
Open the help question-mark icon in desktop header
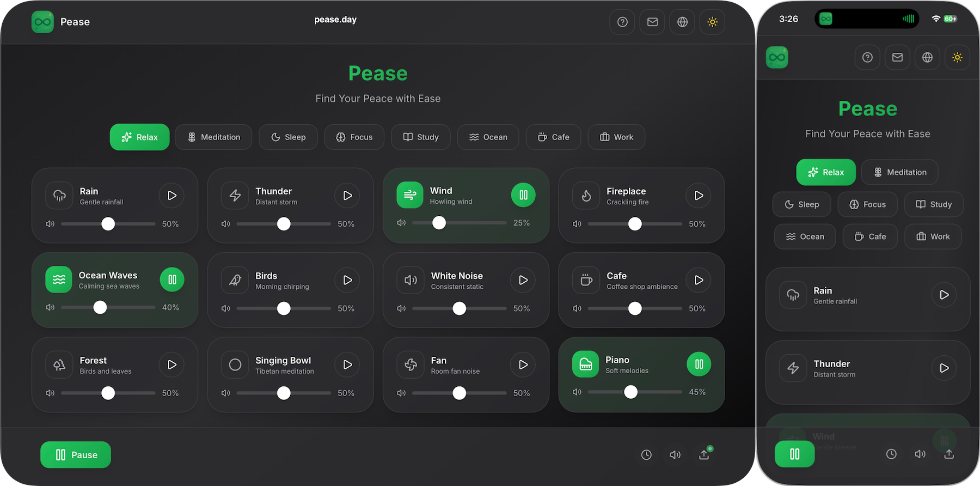622,22
